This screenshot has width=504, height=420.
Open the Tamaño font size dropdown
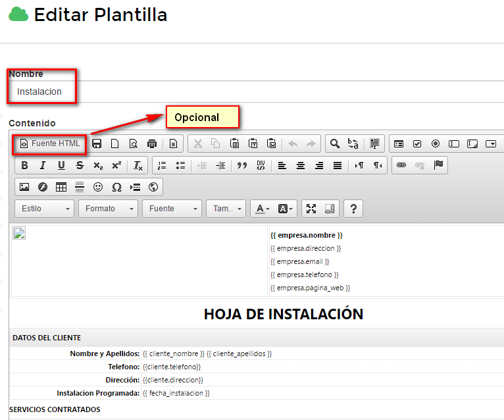point(226,209)
